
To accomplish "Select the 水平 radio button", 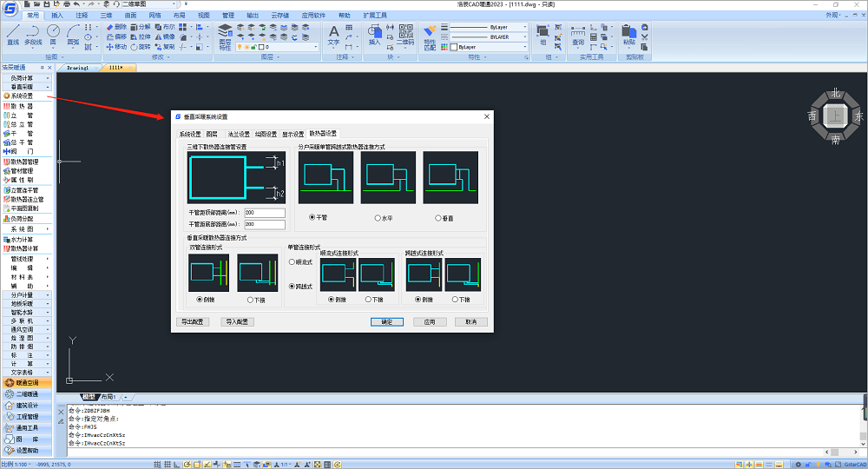I will click(x=378, y=218).
